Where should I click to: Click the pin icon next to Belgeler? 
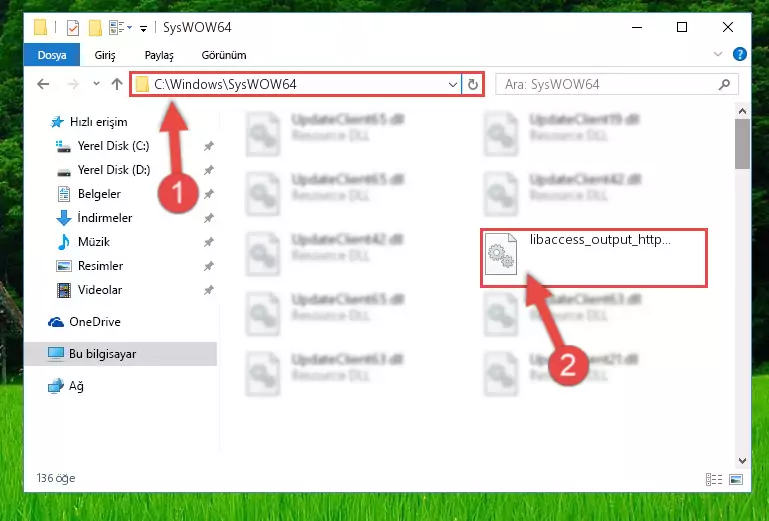click(x=208, y=194)
